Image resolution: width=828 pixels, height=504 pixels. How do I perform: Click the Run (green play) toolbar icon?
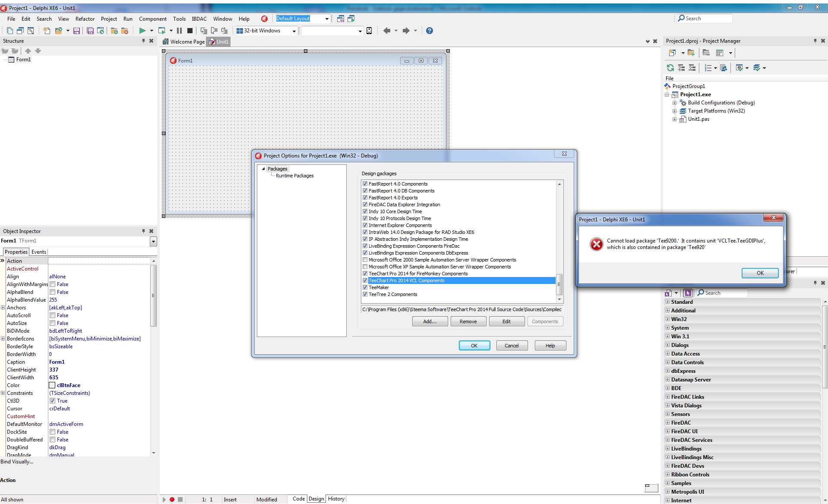pyautogui.click(x=142, y=31)
